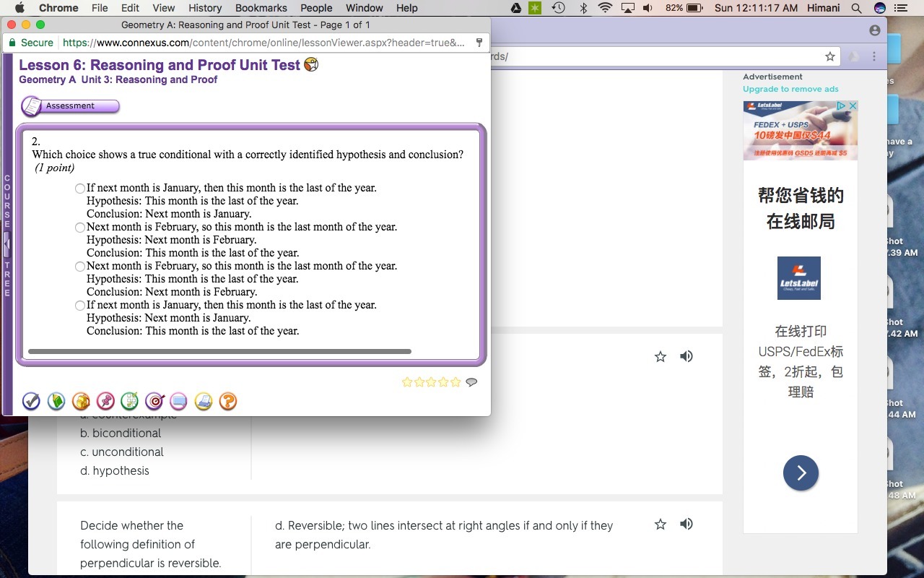Viewport: 924px width, 578px height.
Task: Click the speech bubble comment icon
Action: (x=471, y=382)
